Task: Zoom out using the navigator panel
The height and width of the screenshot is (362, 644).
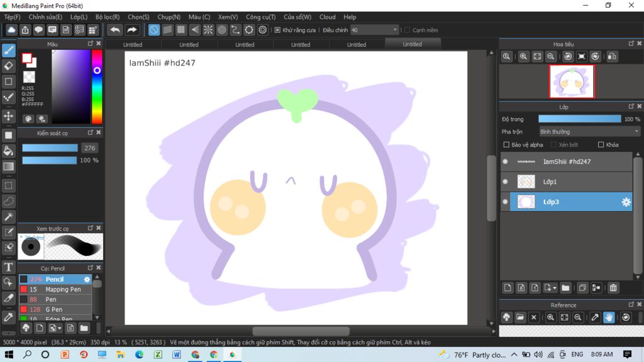Action: [x=551, y=57]
